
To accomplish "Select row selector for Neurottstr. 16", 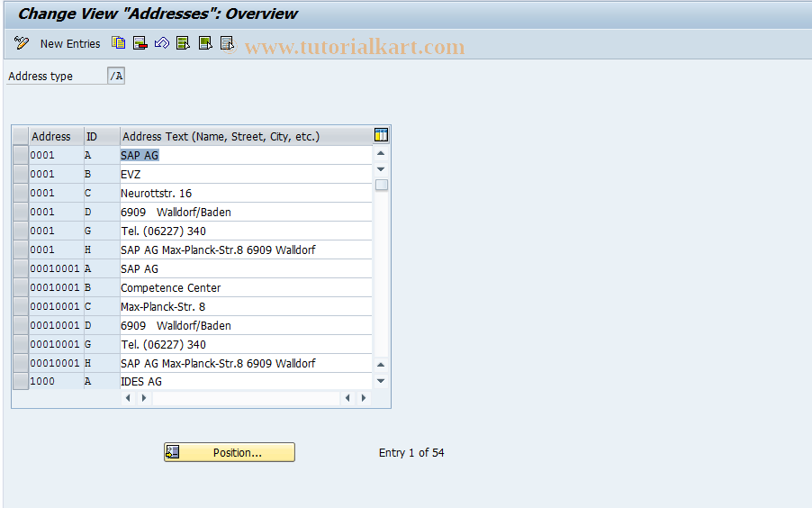I will (x=21, y=193).
